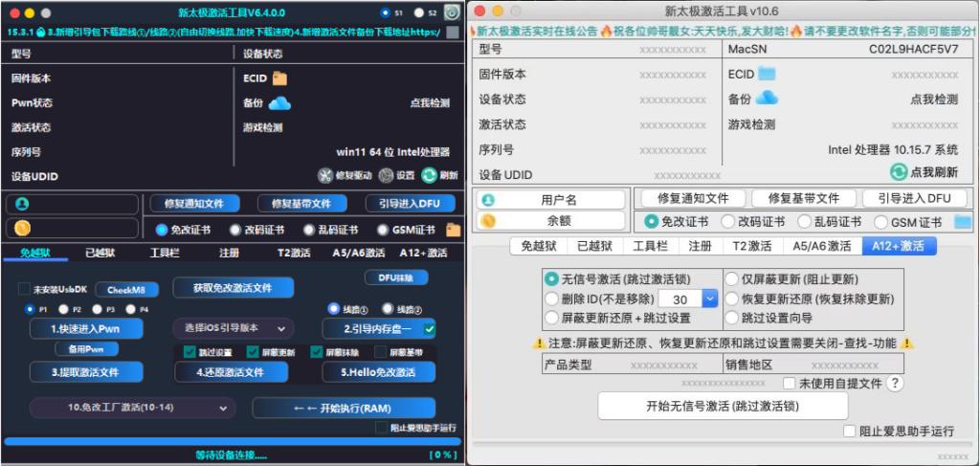Viewport: 980px width, 466px height.
Task: Click the backup cloud icon in dark window
Action: [x=279, y=103]
